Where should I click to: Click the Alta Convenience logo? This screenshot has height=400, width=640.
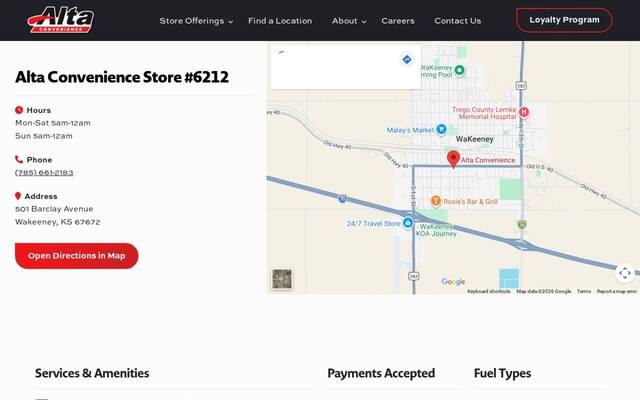[x=60, y=20]
